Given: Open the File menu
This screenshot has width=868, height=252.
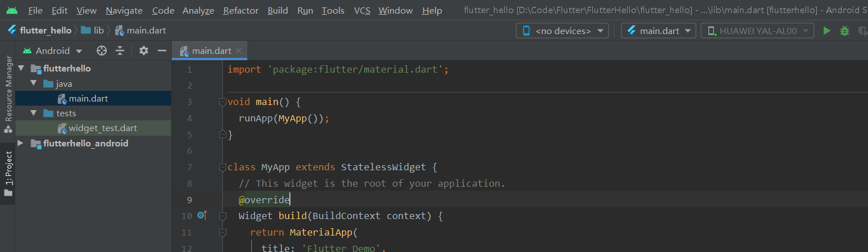Looking at the screenshot, I should 35,10.
